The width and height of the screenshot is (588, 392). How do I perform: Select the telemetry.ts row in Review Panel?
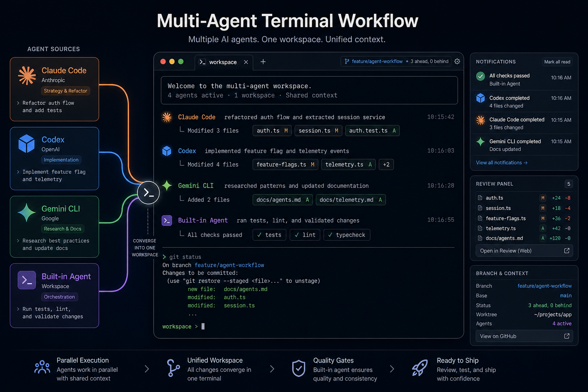coord(524,229)
